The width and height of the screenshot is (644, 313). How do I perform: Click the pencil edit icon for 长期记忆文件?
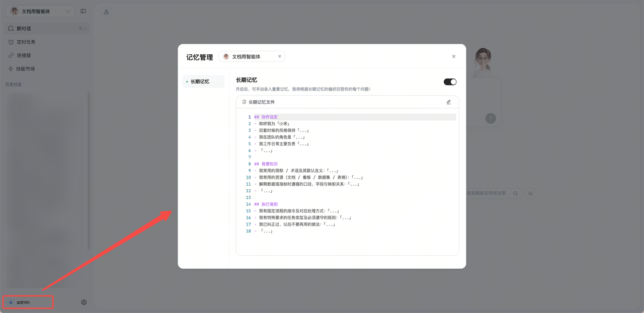pyautogui.click(x=449, y=102)
